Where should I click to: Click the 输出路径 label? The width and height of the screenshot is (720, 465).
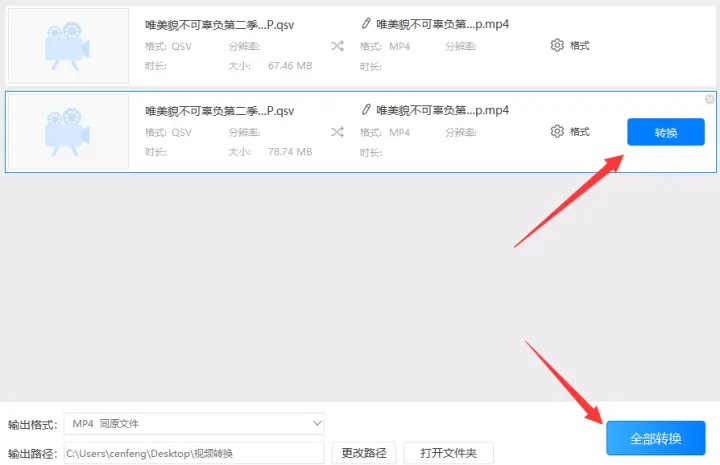33,454
